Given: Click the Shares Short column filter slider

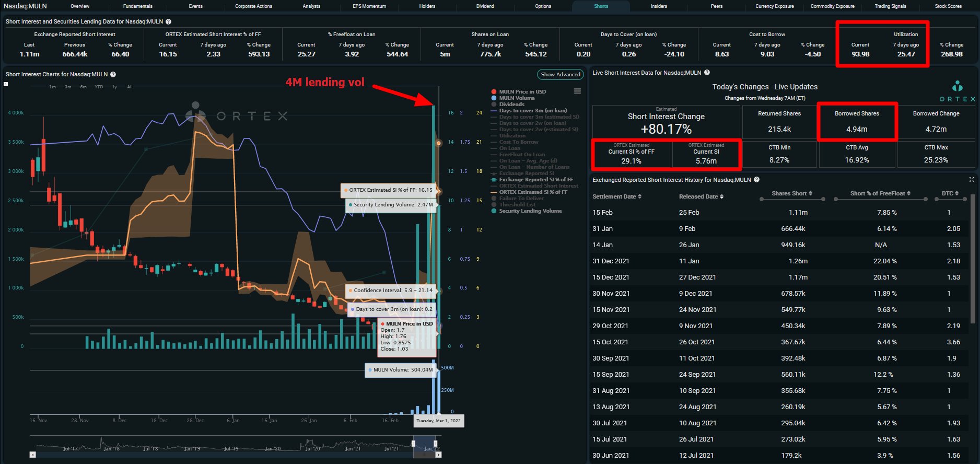Looking at the screenshot, I should tap(792, 199).
